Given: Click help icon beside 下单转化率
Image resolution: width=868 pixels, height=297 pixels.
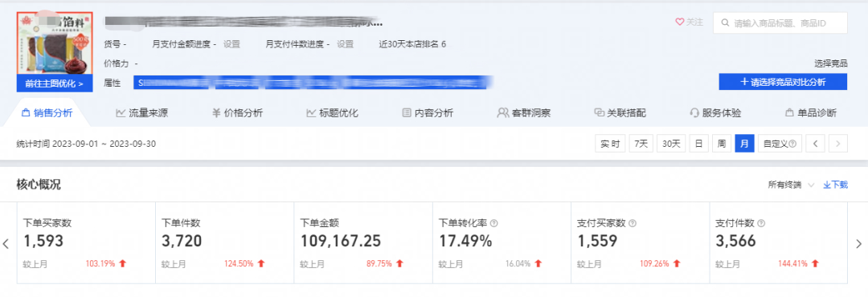Looking at the screenshot, I should pyautogui.click(x=494, y=223).
